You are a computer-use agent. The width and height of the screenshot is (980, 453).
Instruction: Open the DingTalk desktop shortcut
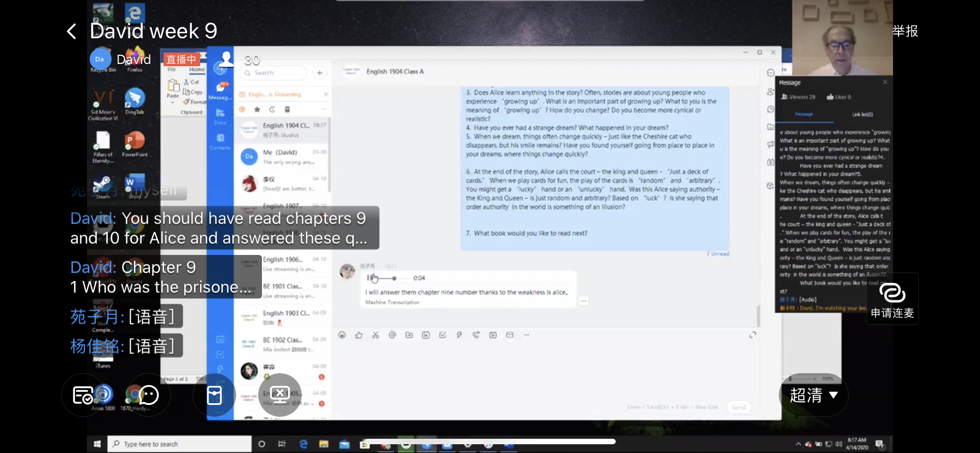click(x=135, y=102)
